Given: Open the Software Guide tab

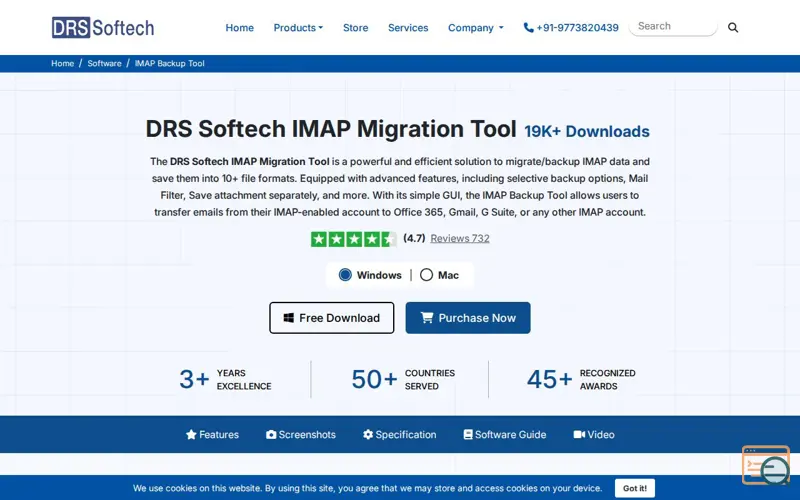Looking at the screenshot, I should 505,435.
